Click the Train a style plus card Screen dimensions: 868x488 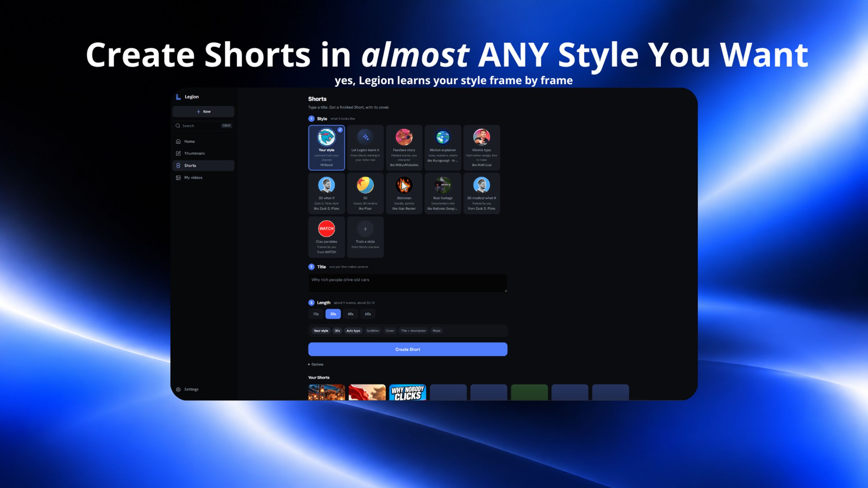tap(365, 237)
